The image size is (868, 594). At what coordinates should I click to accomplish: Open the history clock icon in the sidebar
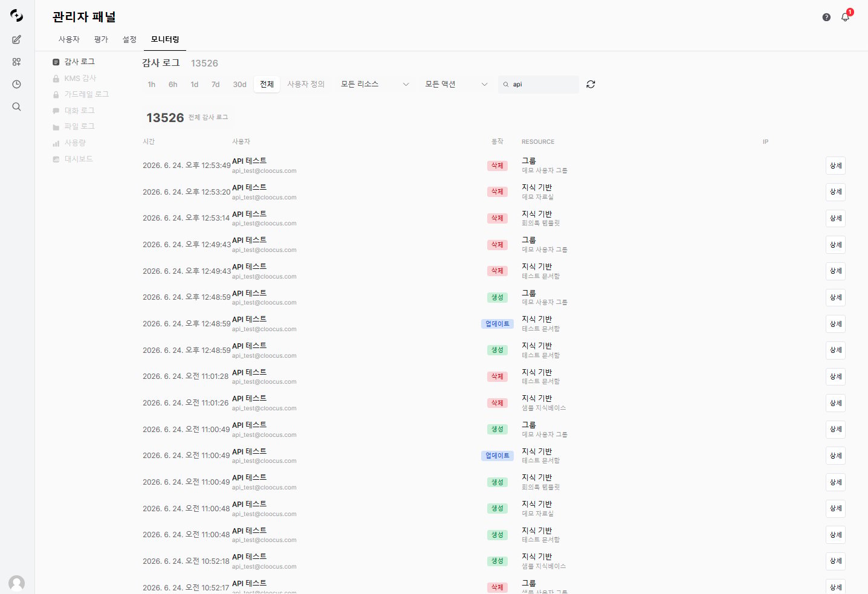(x=17, y=84)
